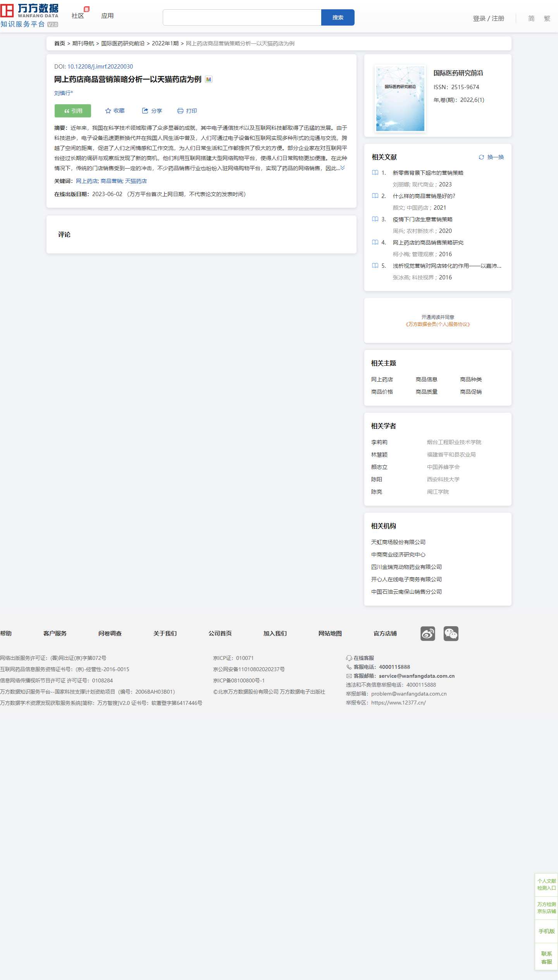The image size is (558, 980).
Task: Open related article 疫情下门店生意营销策略
Action: click(x=423, y=219)
